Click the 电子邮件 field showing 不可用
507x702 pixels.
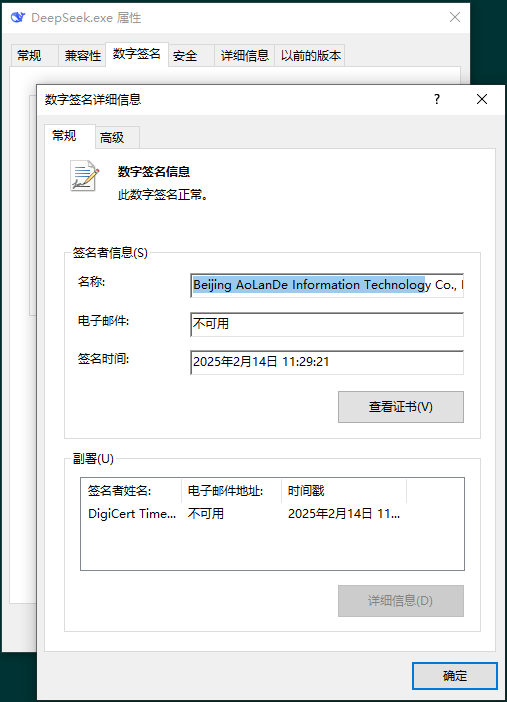(327, 324)
